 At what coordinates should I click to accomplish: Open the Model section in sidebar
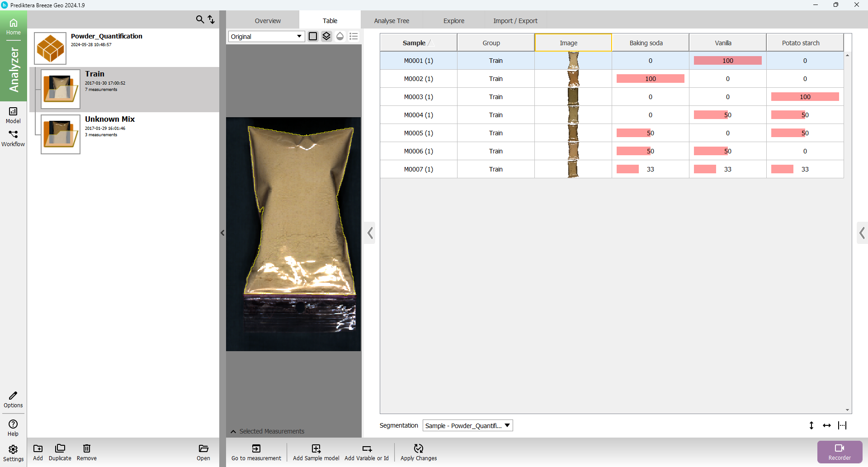[13, 114]
